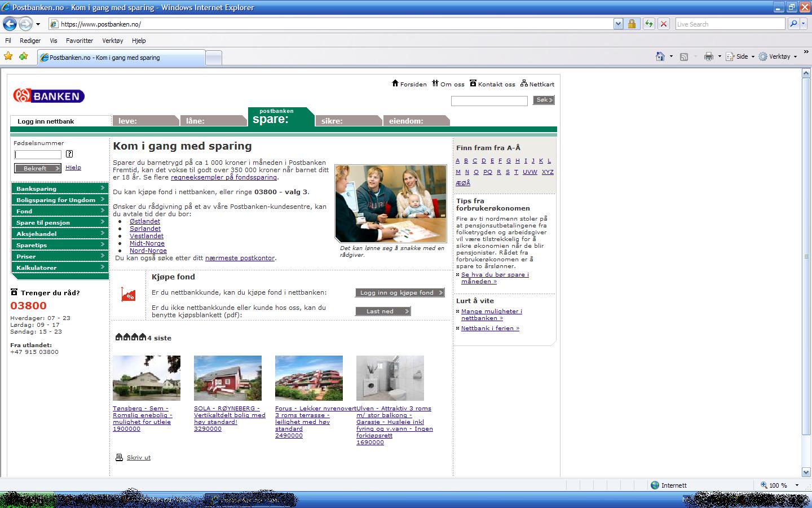This screenshot has width=812, height=508.
Task: Click the Live Search input box
Action: point(730,24)
